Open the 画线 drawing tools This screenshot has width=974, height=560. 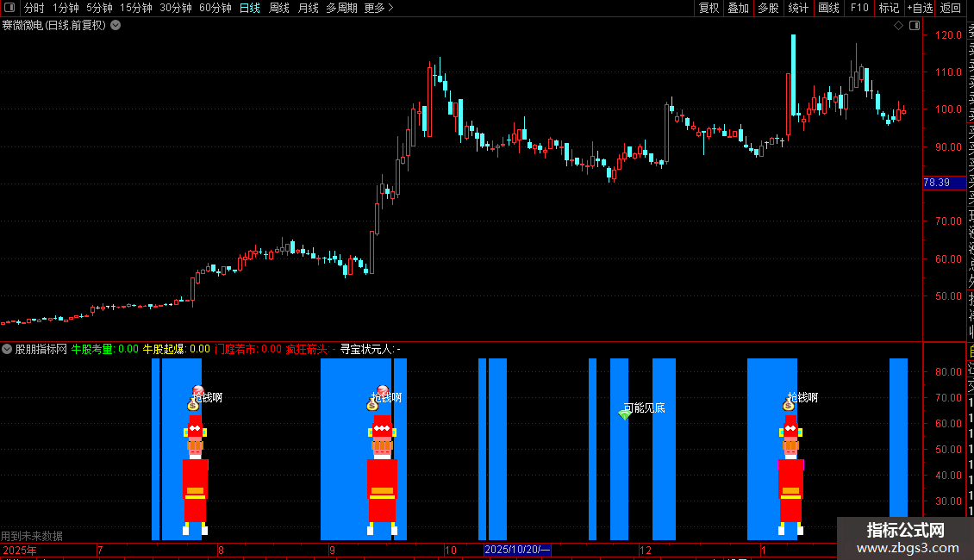tap(828, 8)
